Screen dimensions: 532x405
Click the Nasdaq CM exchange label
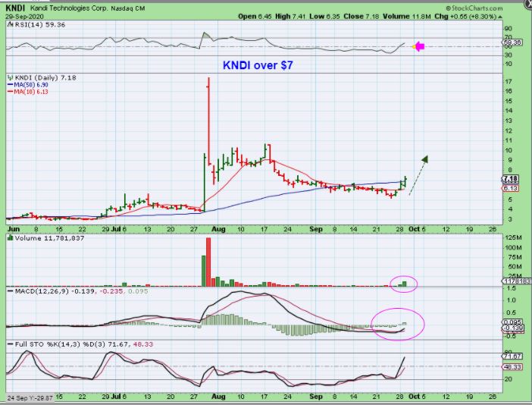[x=128, y=8]
